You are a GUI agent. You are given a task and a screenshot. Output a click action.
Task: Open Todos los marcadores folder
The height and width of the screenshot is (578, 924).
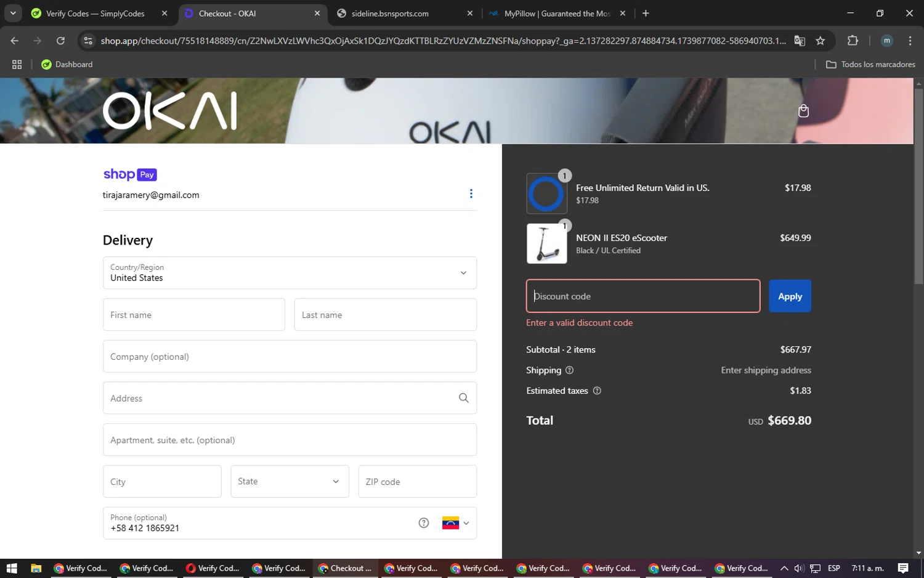pos(870,64)
